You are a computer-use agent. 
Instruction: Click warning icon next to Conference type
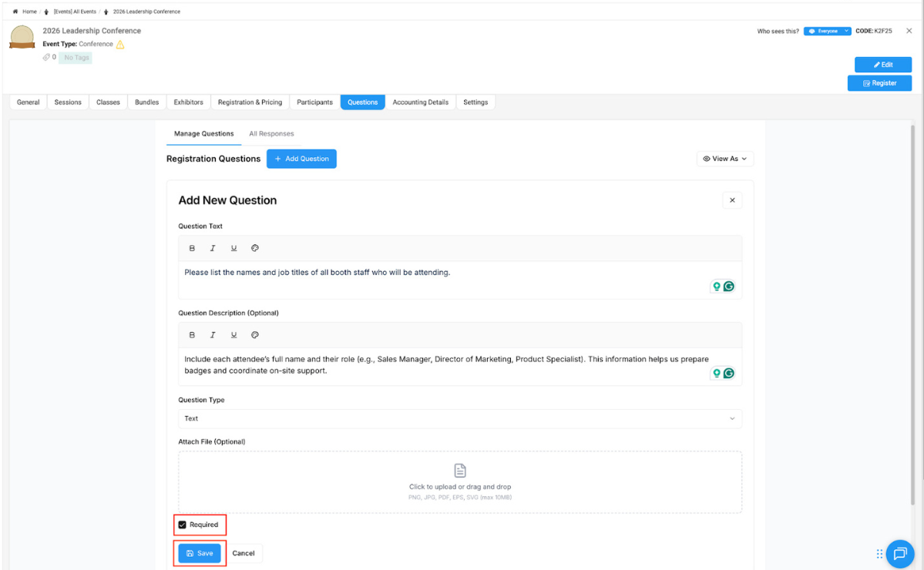point(120,45)
